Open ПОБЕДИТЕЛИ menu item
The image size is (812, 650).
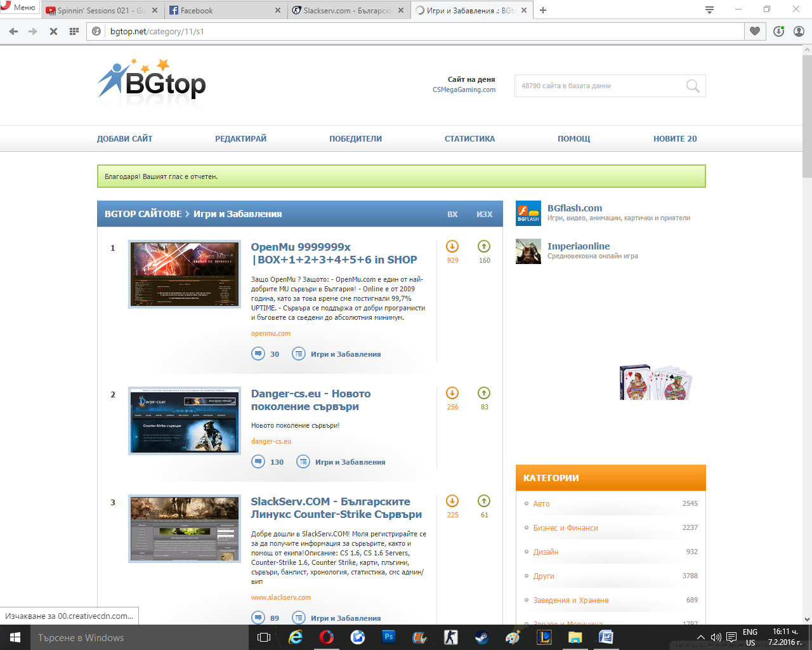pyautogui.click(x=355, y=138)
